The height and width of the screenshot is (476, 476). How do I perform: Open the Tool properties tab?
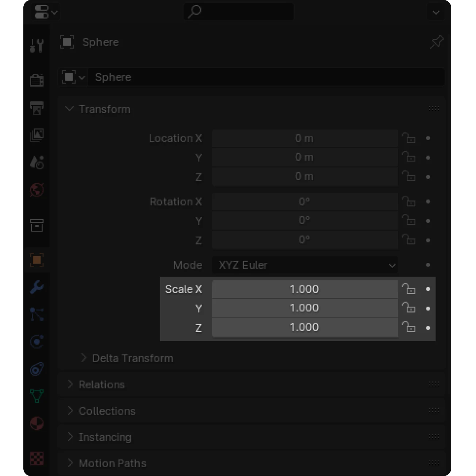point(37,45)
